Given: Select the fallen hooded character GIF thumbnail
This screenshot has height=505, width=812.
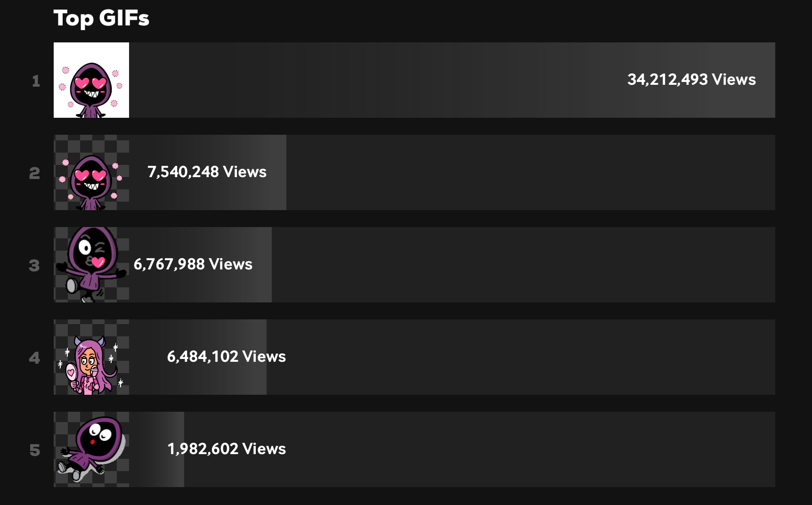Looking at the screenshot, I should [91, 449].
